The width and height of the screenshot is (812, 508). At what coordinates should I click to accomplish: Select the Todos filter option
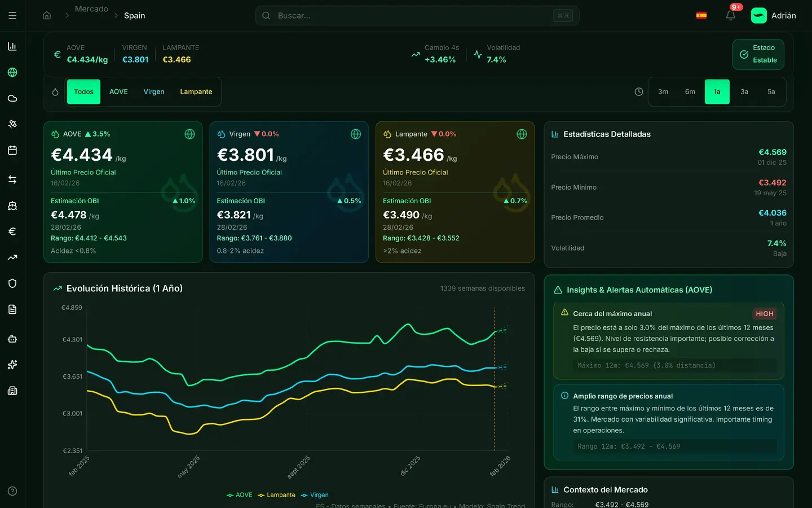coord(83,91)
